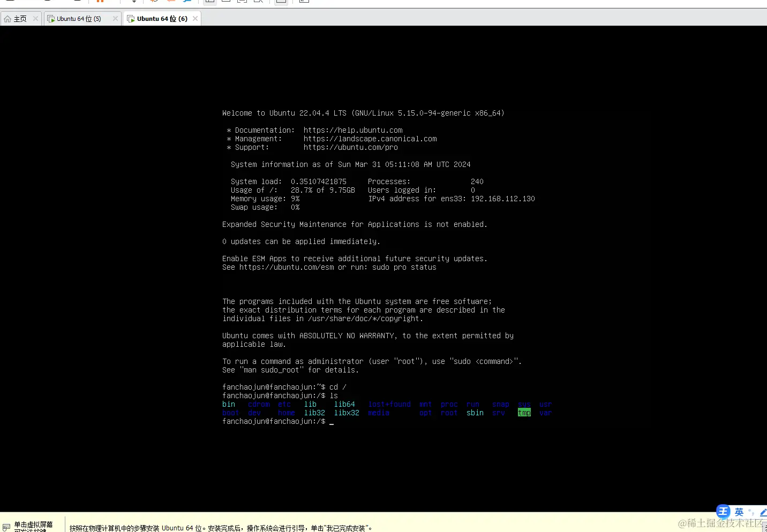Click the Memory usage 9% value
Viewport: 767px width, 532px height.
(295, 199)
